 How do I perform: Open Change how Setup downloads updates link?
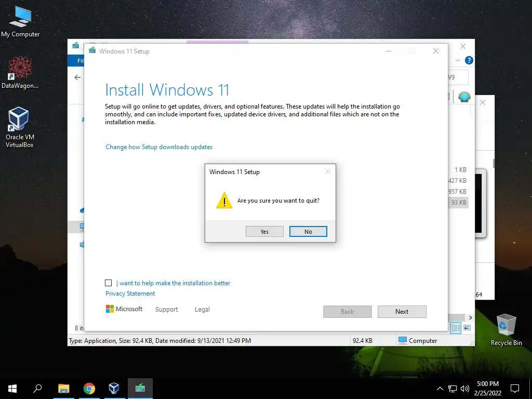click(x=159, y=147)
